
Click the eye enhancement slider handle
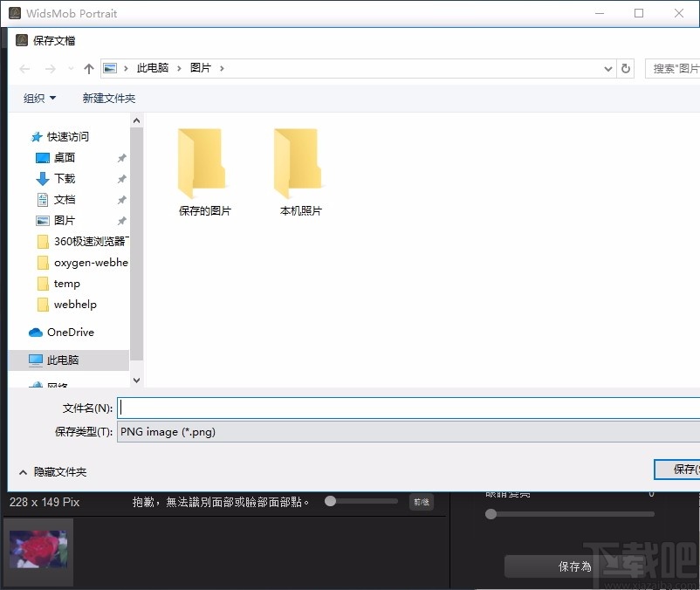[x=491, y=514]
